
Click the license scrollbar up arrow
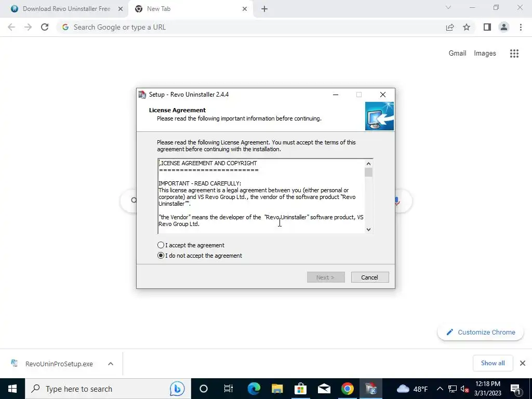(368, 164)
